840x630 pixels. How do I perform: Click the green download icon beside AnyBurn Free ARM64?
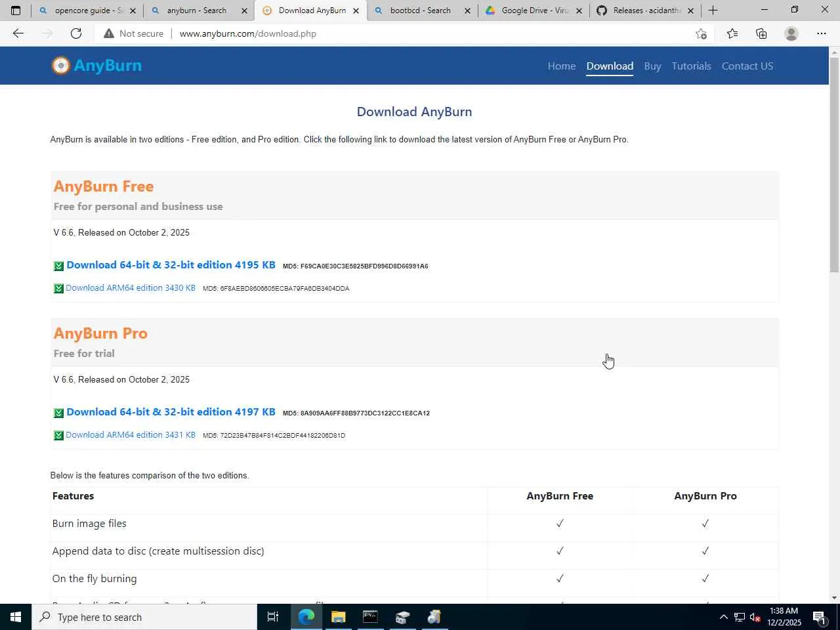(x=58, y=288)
